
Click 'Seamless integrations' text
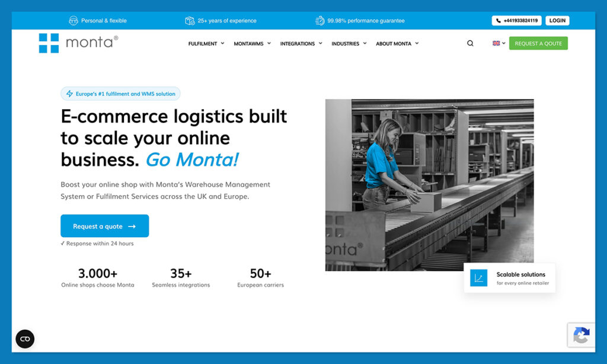[181, 285]
